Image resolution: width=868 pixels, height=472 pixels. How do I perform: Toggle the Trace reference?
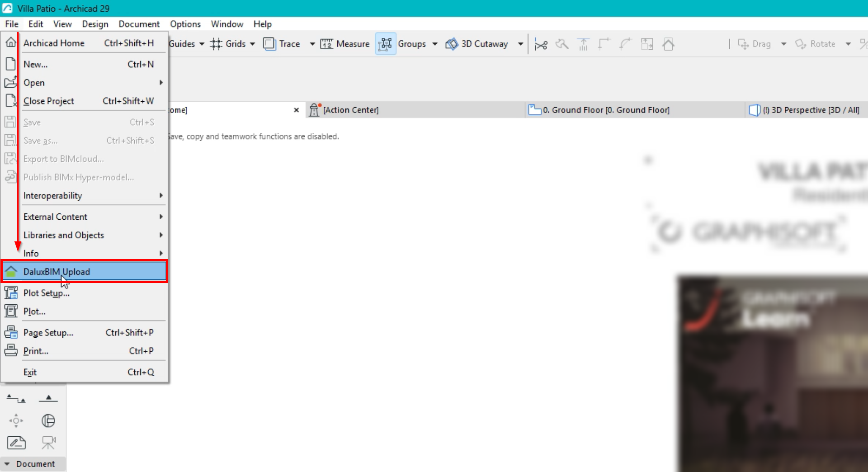282,44
